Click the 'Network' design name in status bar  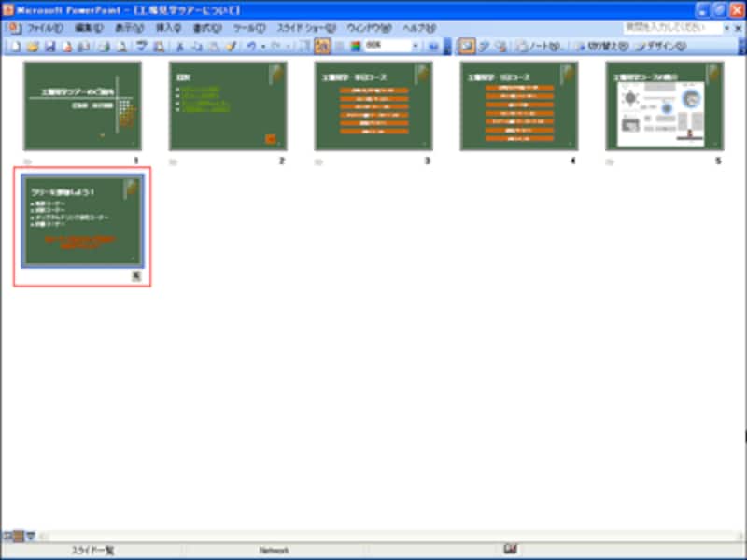click(x=274, y=550)
